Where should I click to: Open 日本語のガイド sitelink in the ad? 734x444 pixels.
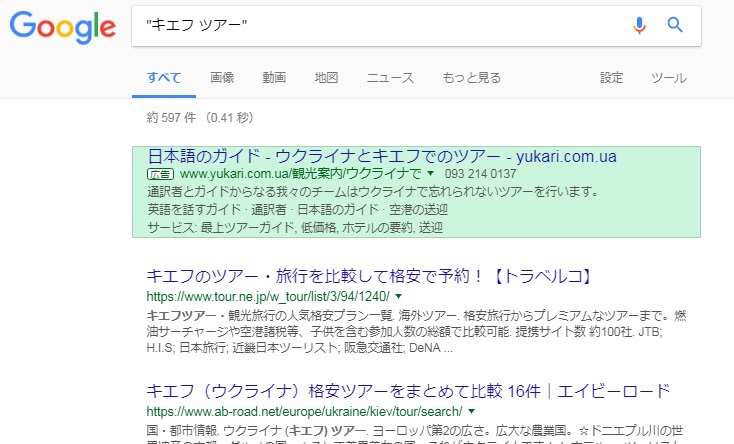tap(338, 209)
